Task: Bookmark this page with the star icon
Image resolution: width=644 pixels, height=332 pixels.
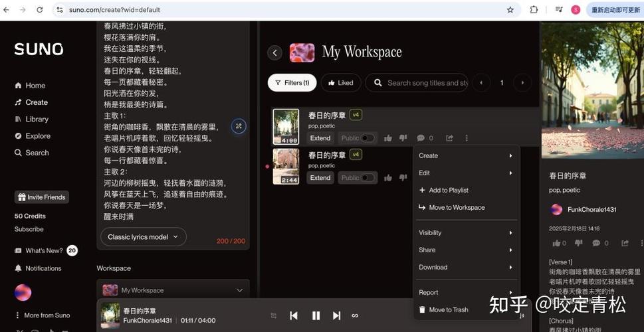Action: point(510,10)
